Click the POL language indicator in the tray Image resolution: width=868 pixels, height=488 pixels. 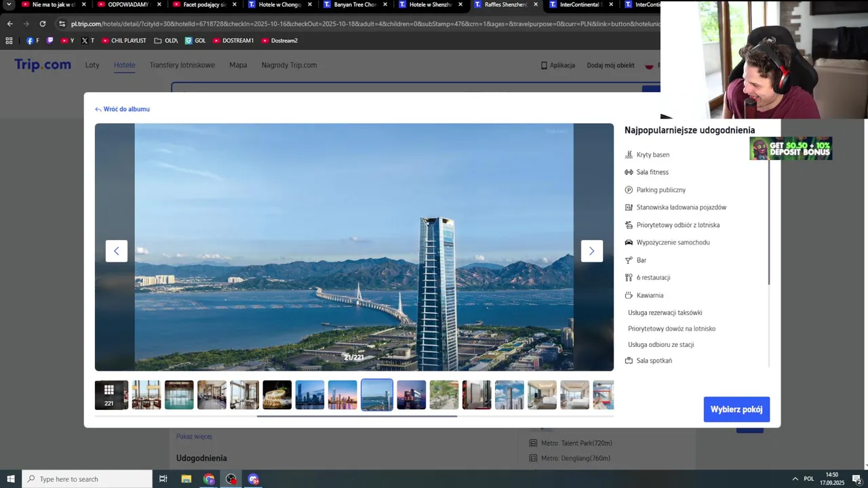coord(808,479)
